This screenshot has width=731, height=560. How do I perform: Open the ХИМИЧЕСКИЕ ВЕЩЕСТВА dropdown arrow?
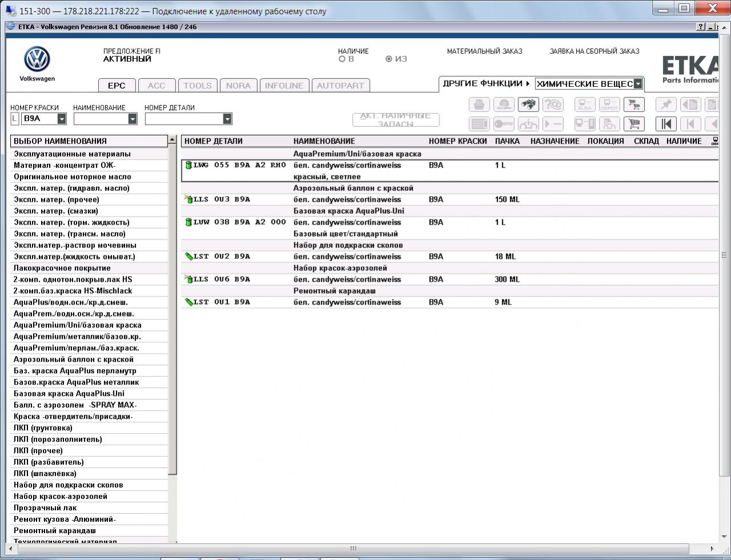pos(638,84)
